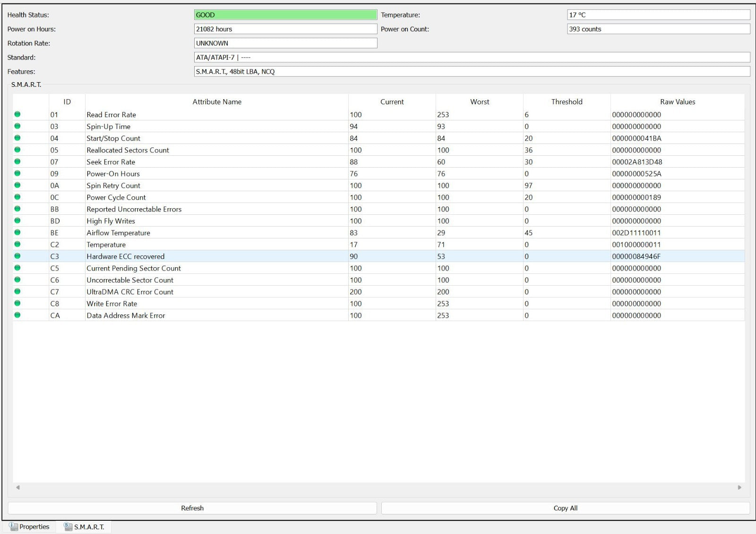756x534 pixels.
Task: Click the left arrow of the horizontal scrollbar
Action: (x=18, y=487)
